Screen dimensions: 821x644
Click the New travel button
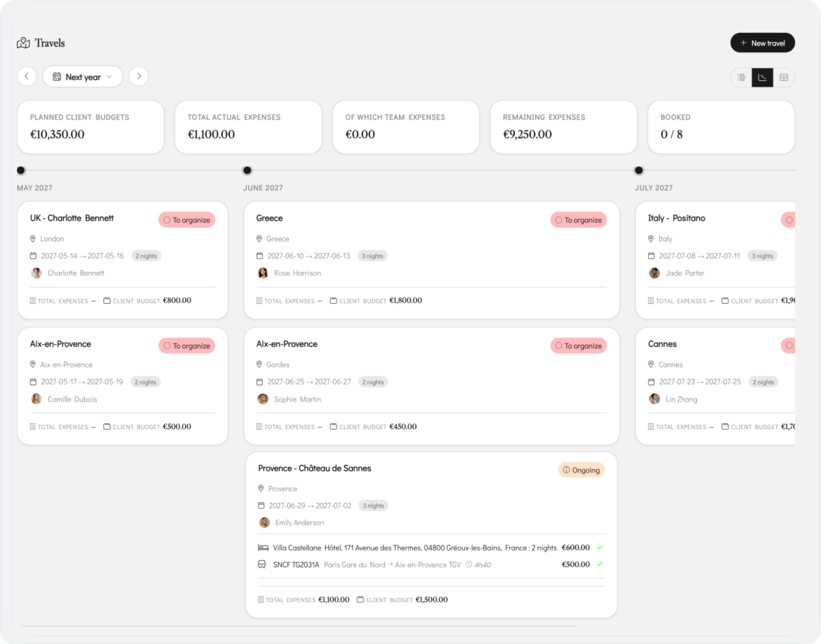(762, 43)
